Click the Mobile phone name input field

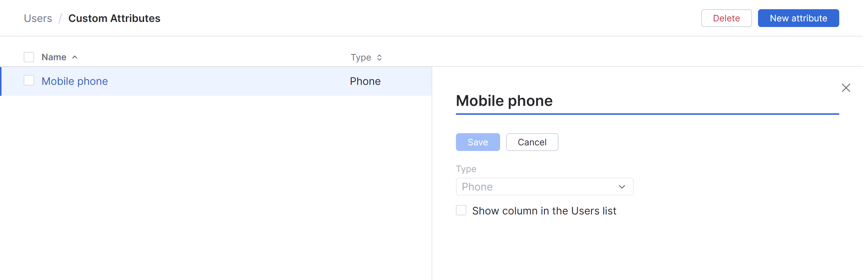coord(573,101)
